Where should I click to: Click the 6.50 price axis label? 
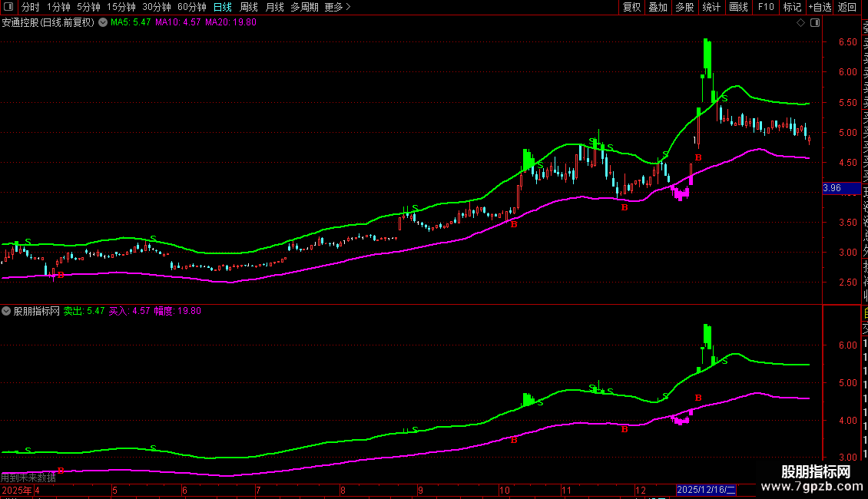tap(847, 42)
